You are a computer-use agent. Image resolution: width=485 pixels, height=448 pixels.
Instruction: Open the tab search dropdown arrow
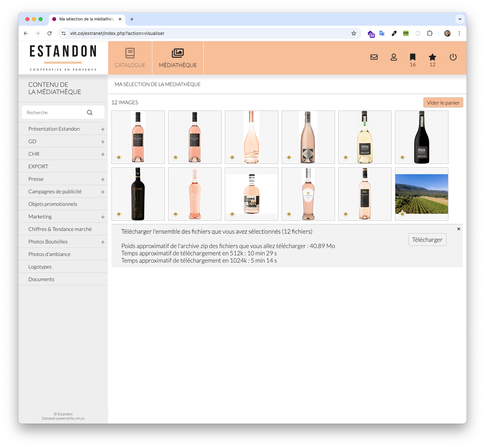[x=460, y=19]
